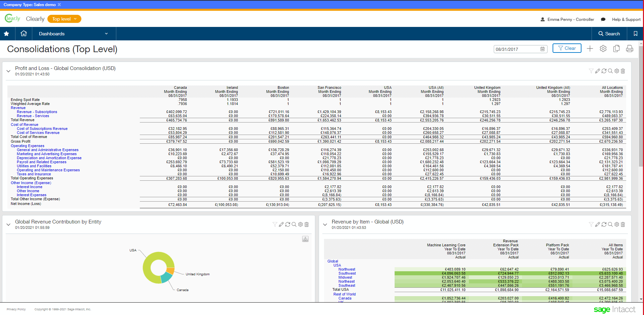
Task: Open favorites star in navigation bar
Action: 6,34
